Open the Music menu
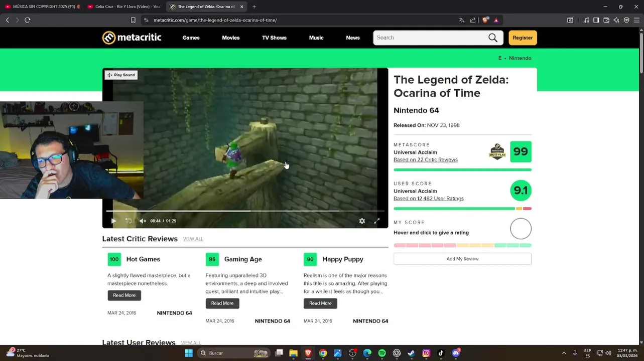 click(316, 38)
